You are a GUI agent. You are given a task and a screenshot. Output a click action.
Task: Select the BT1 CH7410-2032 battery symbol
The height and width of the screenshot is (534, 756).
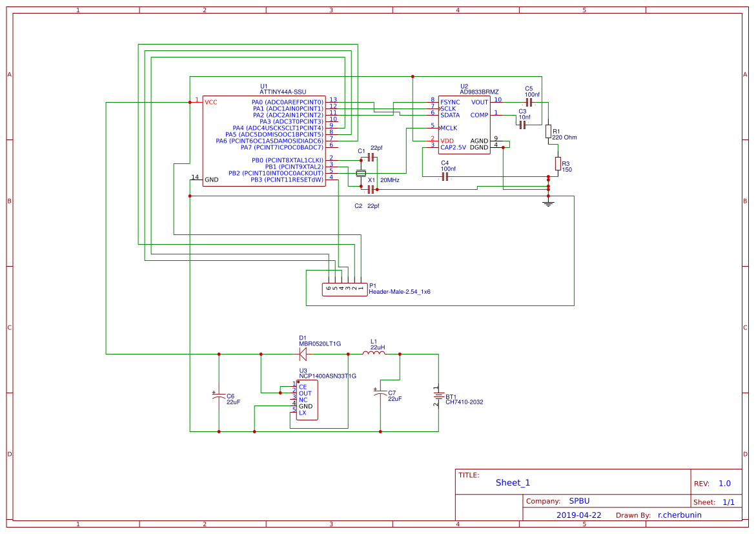click(438, 396)
